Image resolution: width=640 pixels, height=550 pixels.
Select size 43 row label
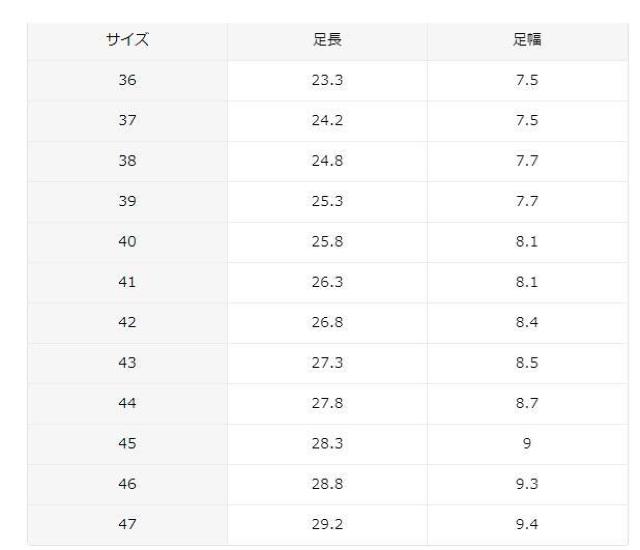point(127,363)
